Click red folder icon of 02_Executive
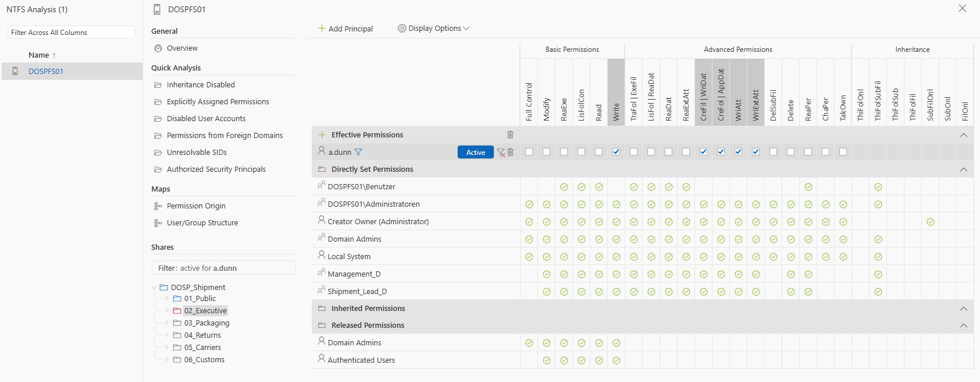The width and height of the screenshot is (980, 382). (x=177, y=311)
